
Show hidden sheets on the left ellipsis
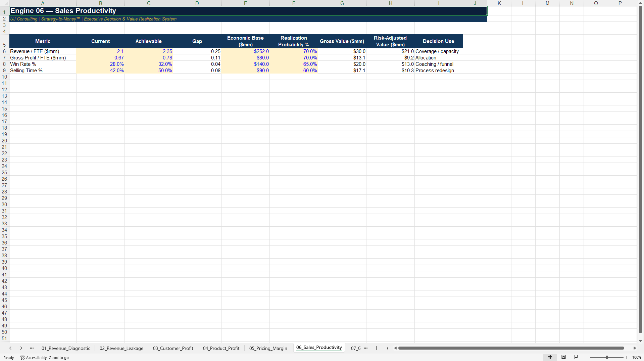32,348
